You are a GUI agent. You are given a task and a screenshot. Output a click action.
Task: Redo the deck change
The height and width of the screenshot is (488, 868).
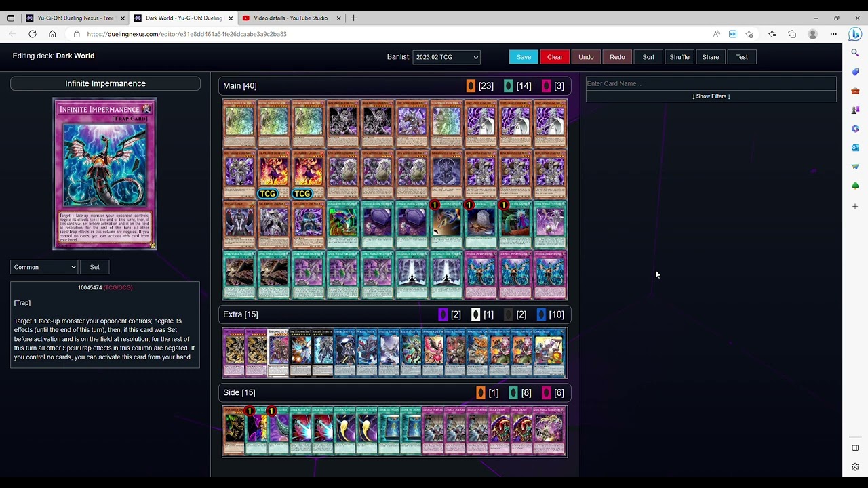[x=617, y=58]
